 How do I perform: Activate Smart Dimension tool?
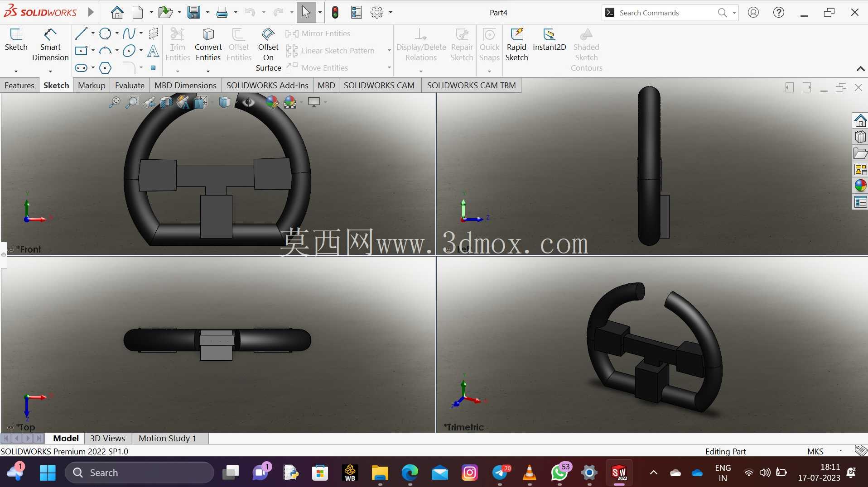50,45
